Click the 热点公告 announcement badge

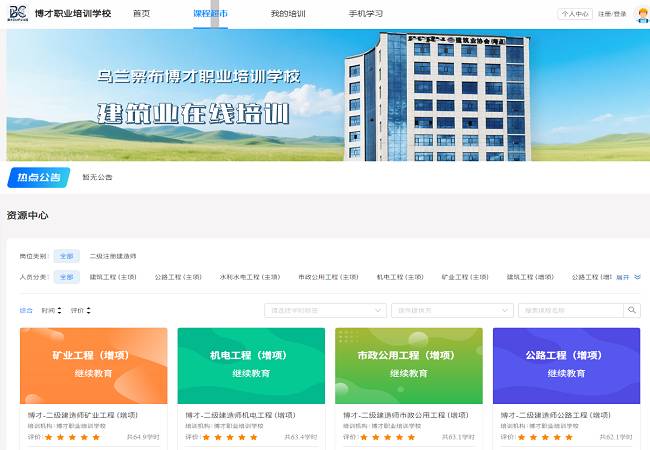(x=39, y=177)
